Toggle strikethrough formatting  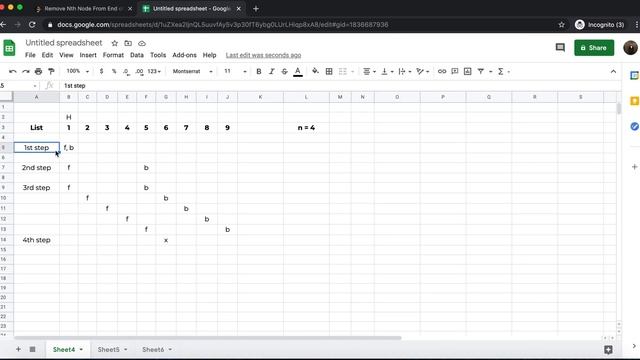284,71
